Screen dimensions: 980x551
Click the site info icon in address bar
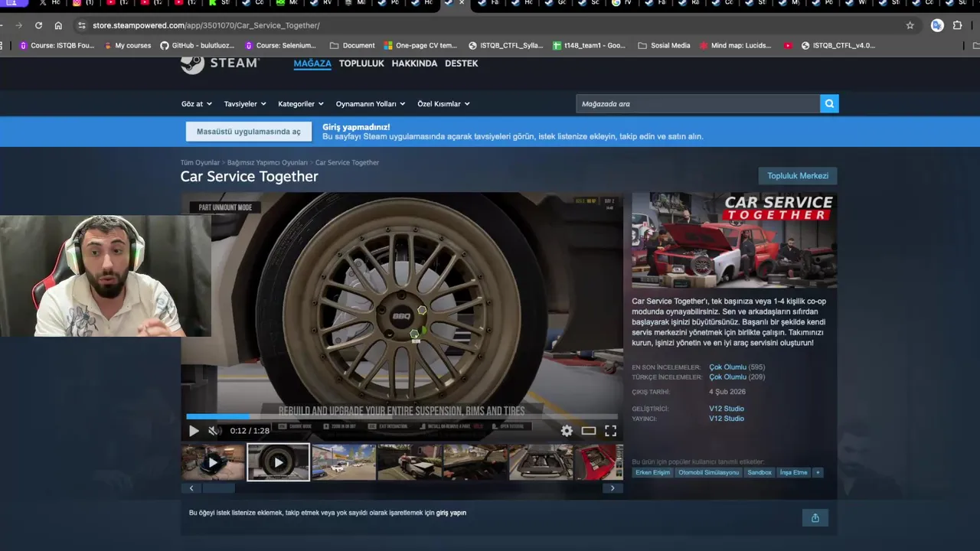pos(82,25)
